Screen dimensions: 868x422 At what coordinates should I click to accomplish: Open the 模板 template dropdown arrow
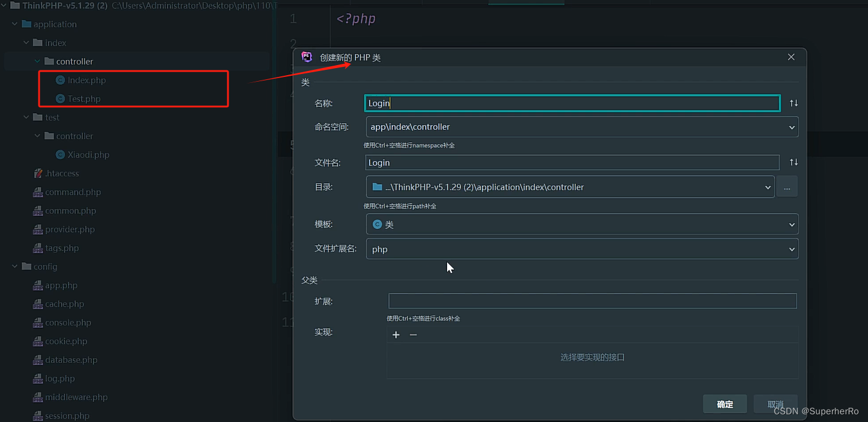coord(792,225)
